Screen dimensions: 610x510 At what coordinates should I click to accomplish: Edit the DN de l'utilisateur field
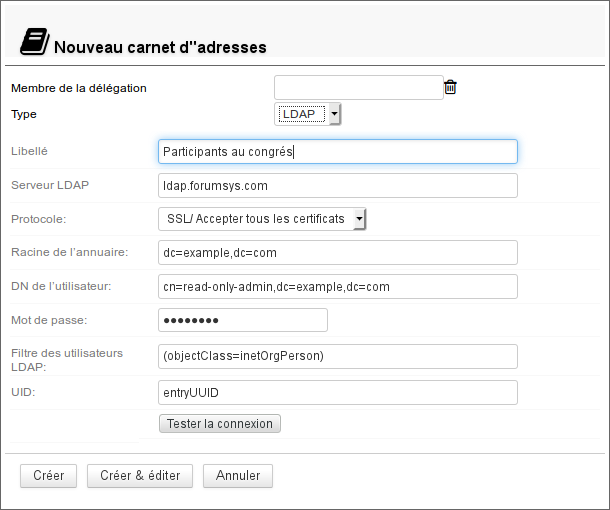(x=337, y=287)
